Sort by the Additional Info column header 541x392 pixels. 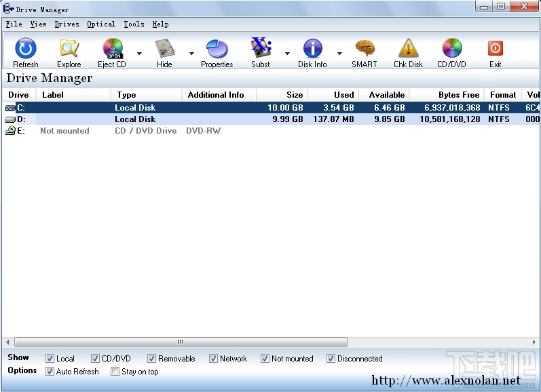pyautogui.click(x=219, y=95)
